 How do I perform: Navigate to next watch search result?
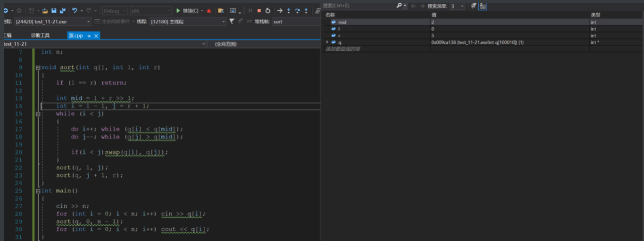[x=422, y=6]
